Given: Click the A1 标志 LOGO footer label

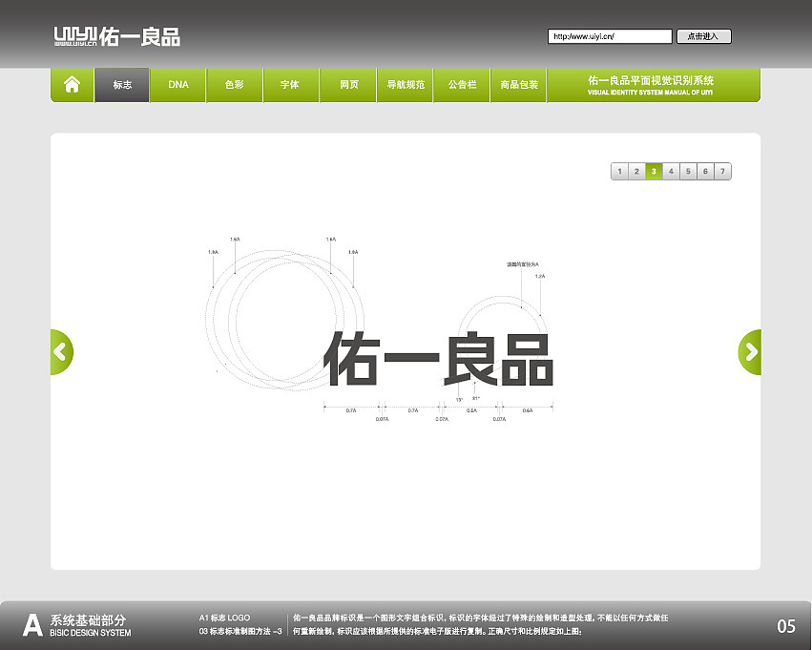Looking at the screenshot, I should 224,618.
